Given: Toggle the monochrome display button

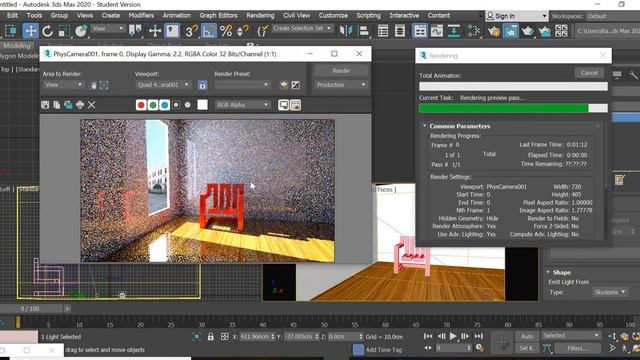Looking at the screenshot, I should click(188, 105).
